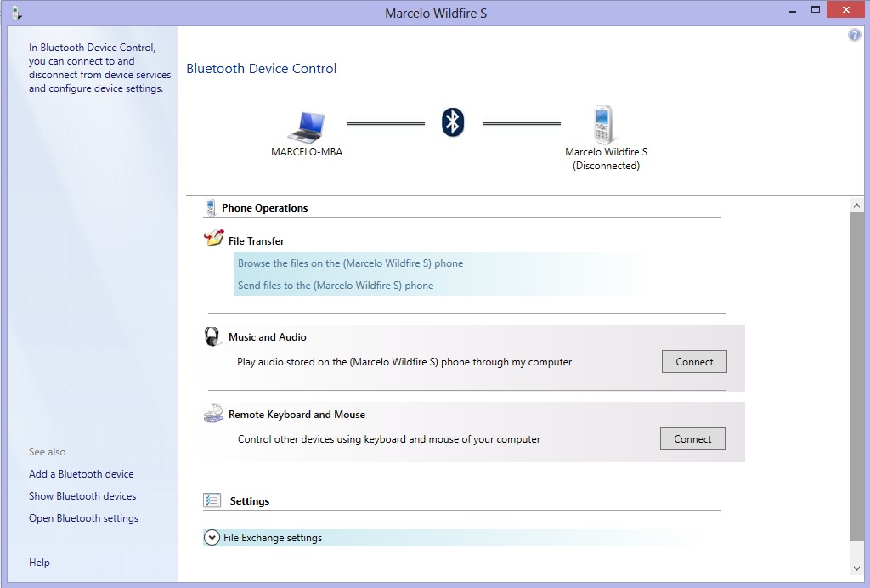The image size is (870, 588).
Task: Click the File Transfer folder icon
Action: click(x=213, y=238)
